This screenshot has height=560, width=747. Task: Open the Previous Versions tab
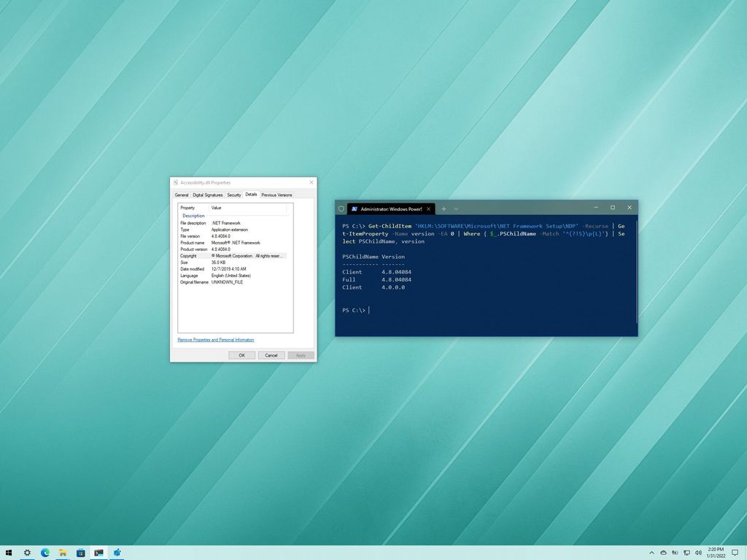coord(276,195)
